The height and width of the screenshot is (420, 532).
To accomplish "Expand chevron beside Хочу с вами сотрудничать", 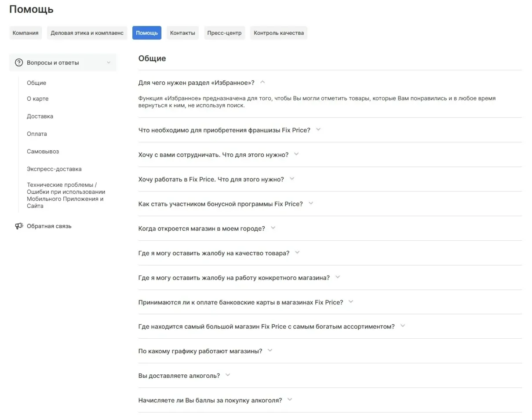I will pos(296,154).
